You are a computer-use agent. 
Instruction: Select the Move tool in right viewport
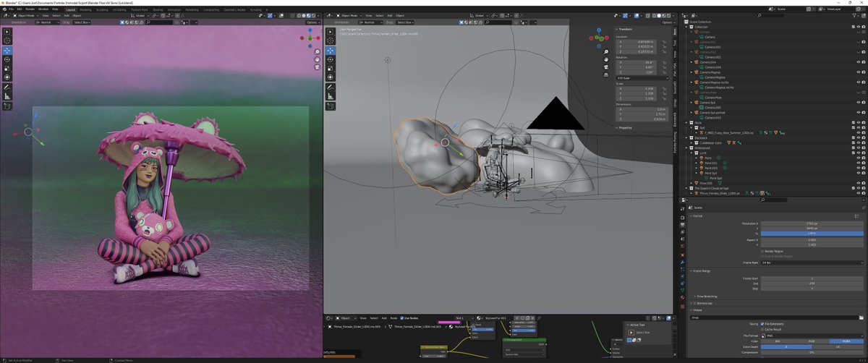click(330, 51)
